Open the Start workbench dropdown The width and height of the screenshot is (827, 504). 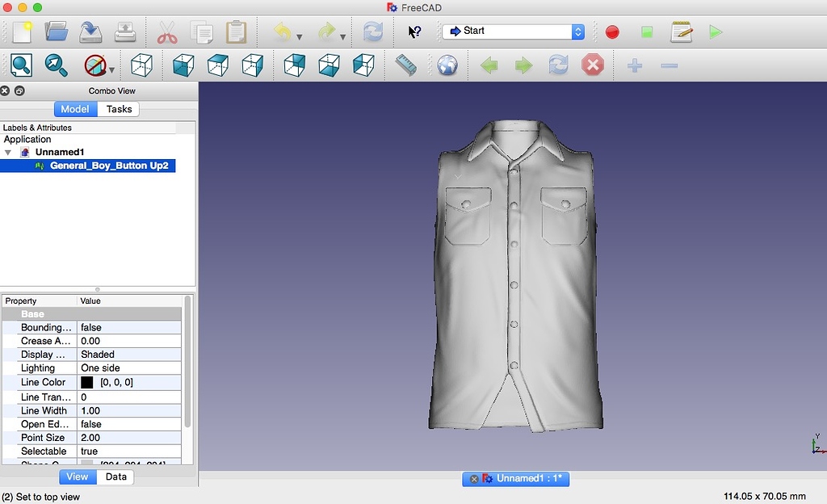tap(514, 31)
